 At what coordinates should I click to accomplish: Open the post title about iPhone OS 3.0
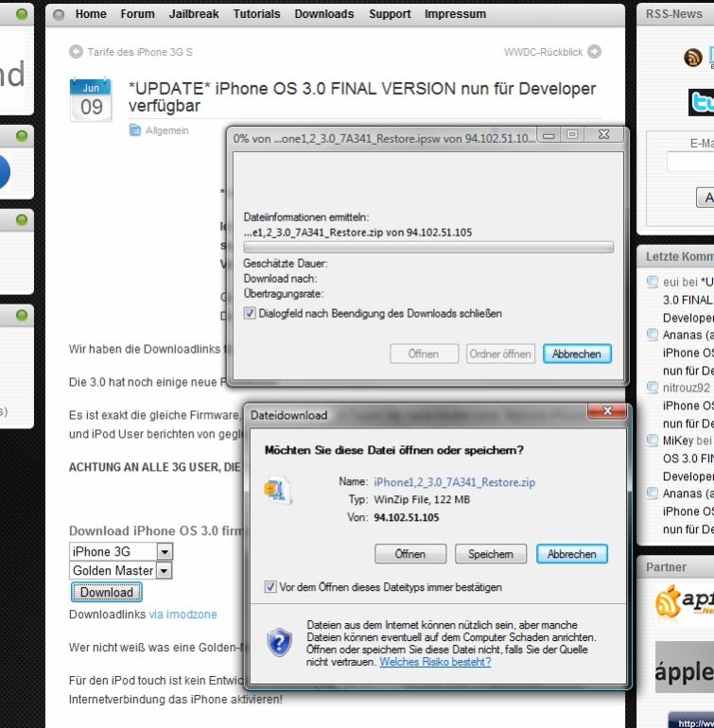tap(362, 97)
